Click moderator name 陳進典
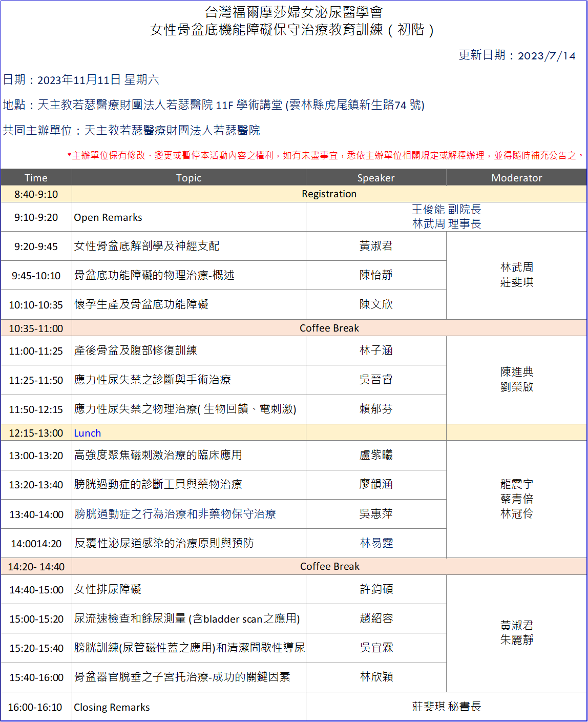The width and height of the screenshot is (588, 722). [516, 372]
